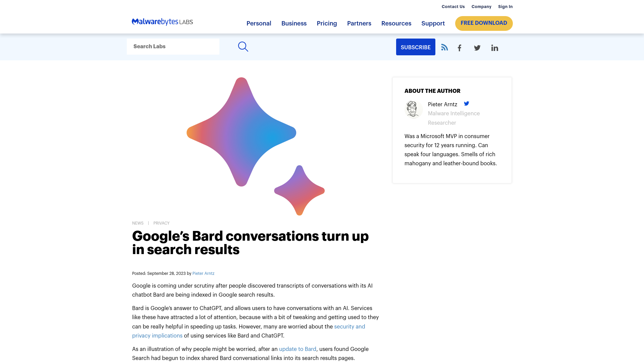Click the RSS feed icon
Viewport: 644px width, 362px height.
coord(444,47)
